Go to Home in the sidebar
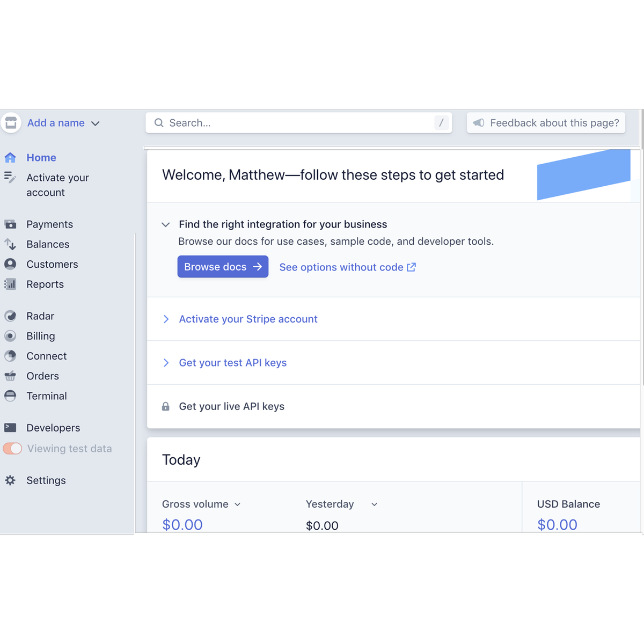Image resolution: width=644 pixels, height=644 pixels. 41,158
